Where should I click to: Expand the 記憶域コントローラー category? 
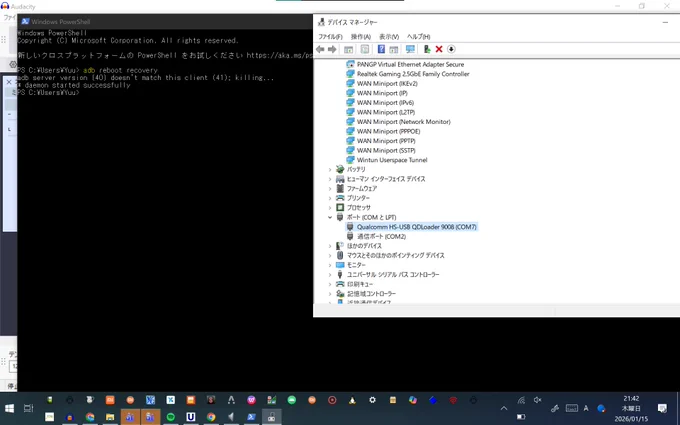coord(330,294)
